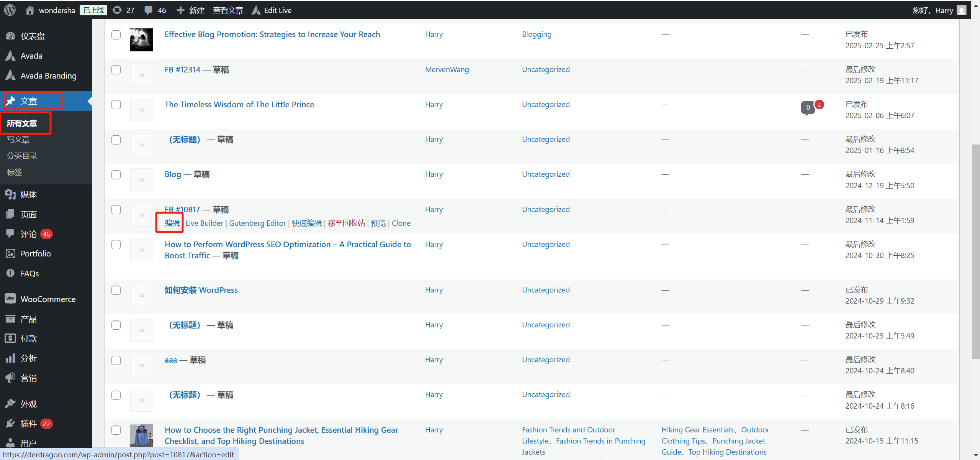980x460 pixels.
Task: Click the Avada Edit Live icon
Action: [256, 10]
